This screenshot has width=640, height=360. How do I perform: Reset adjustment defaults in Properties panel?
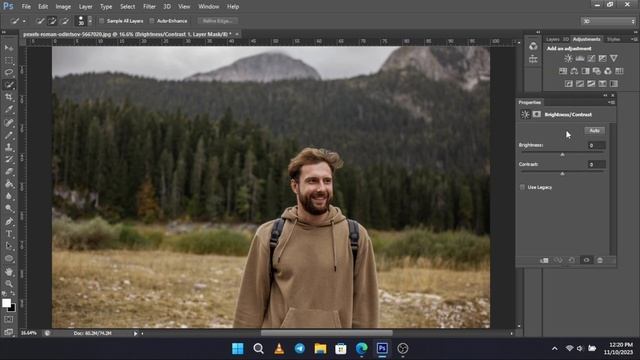572,260
